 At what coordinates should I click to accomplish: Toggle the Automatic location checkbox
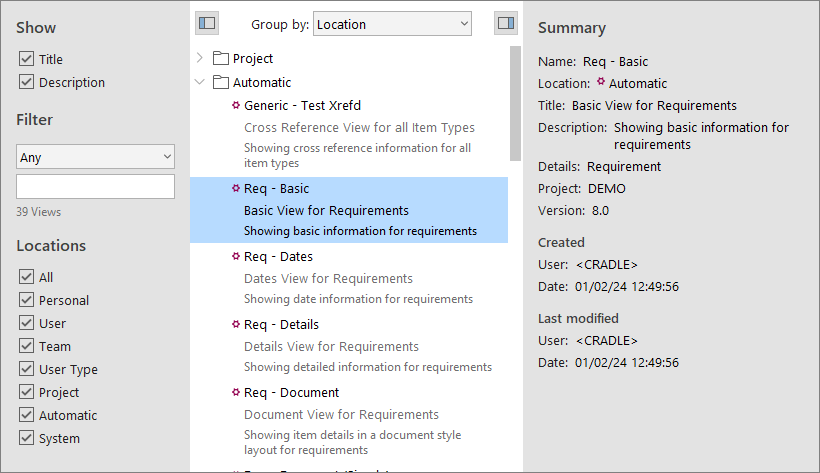26,415
